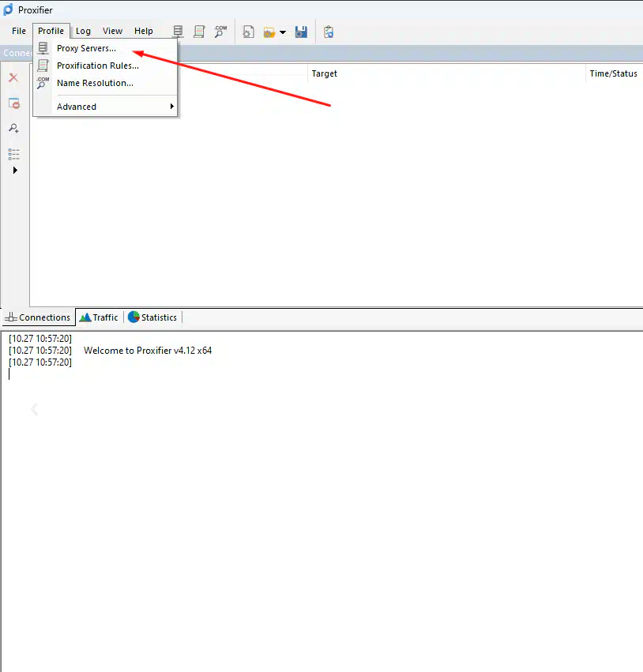Click the Time/Status column header
This screenshot has height=672, width=643.
click(615, 73)
